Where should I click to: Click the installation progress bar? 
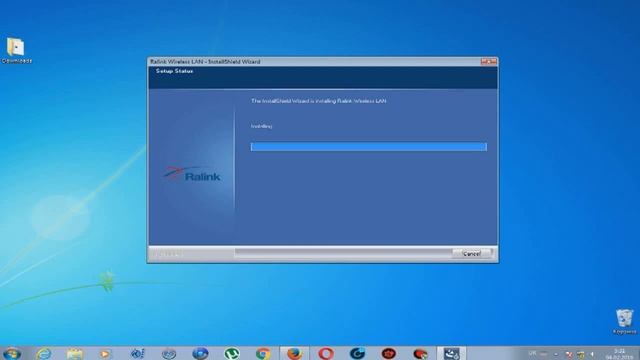[x=369, y=147]
